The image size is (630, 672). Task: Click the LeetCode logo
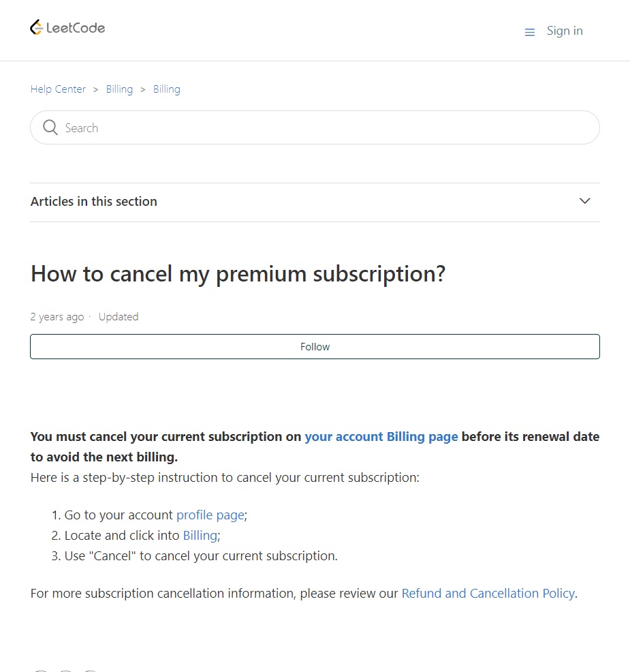tap(67, 28)
